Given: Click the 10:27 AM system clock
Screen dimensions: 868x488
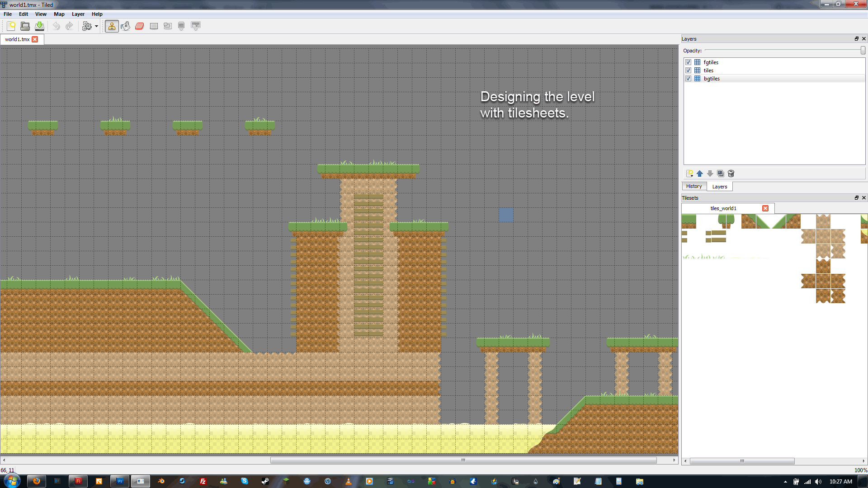Looking at the screenshot, I should pos(840,482).
